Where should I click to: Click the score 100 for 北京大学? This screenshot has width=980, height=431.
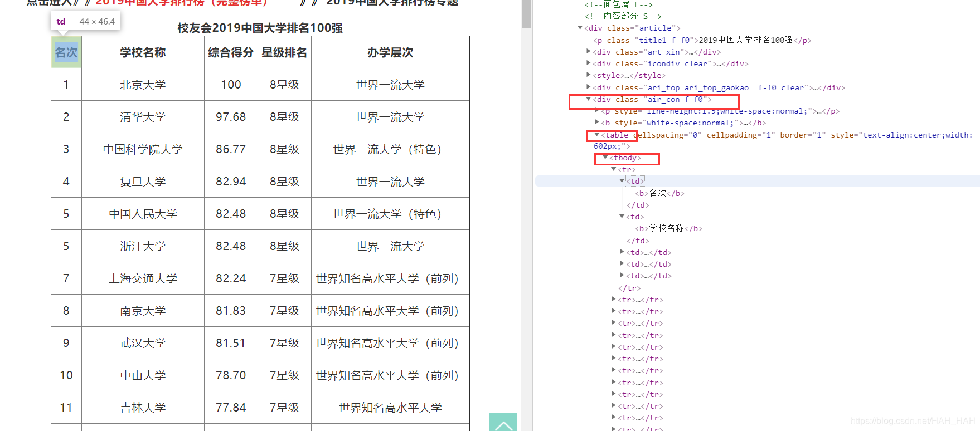pyautogui.click(x=231, y=85)
